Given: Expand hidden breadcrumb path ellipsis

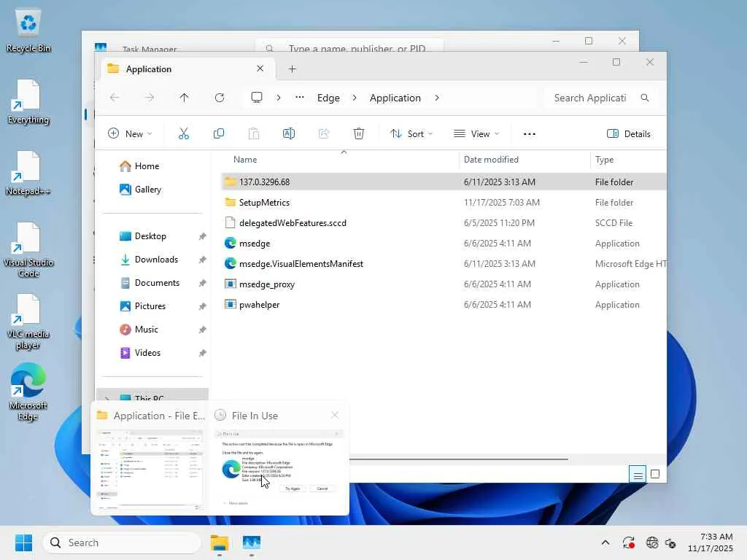Looking at the screenshot, I should tap(299, 98).
